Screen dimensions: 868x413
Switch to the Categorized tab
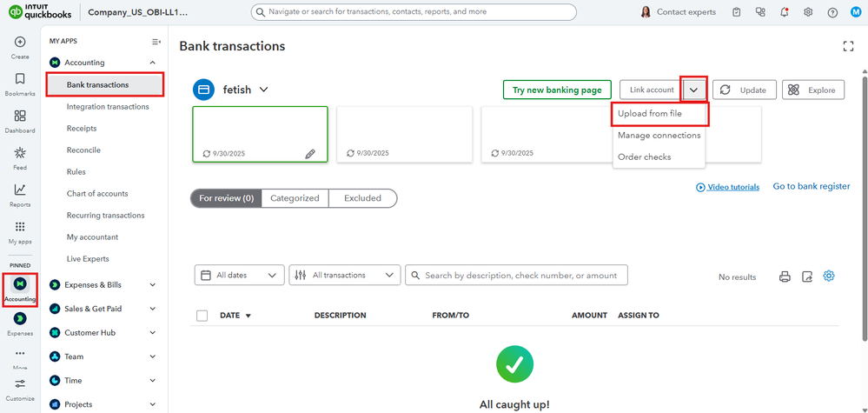tap(295, 198)
